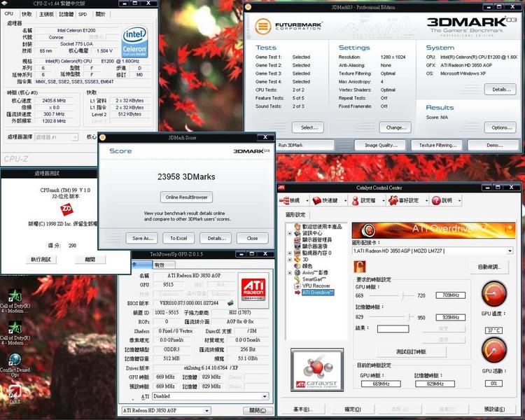The image size is (525, 420).
Task: Adjust the GPU clock slider in Overdrive
Action: point(404,295)
